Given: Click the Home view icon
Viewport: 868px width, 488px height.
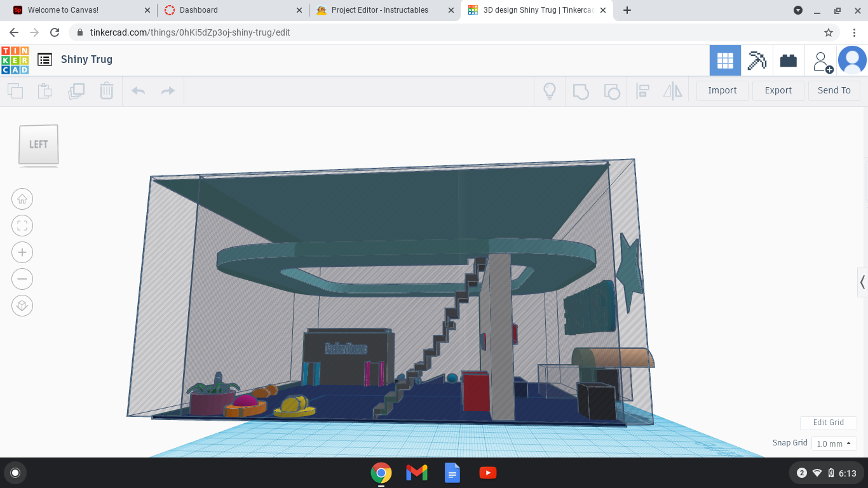Looking at the screenshot, I should click(x=22, y=199).
